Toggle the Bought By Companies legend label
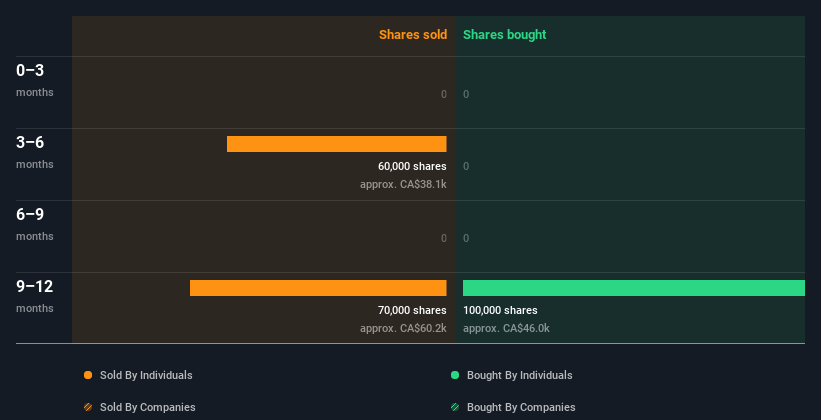 coord(521,407)
